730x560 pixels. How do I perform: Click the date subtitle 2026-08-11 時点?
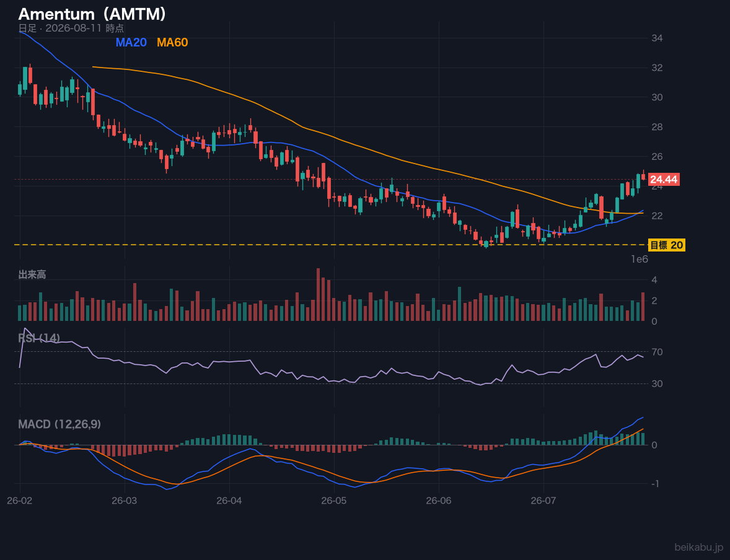click(x=71, y=28)
